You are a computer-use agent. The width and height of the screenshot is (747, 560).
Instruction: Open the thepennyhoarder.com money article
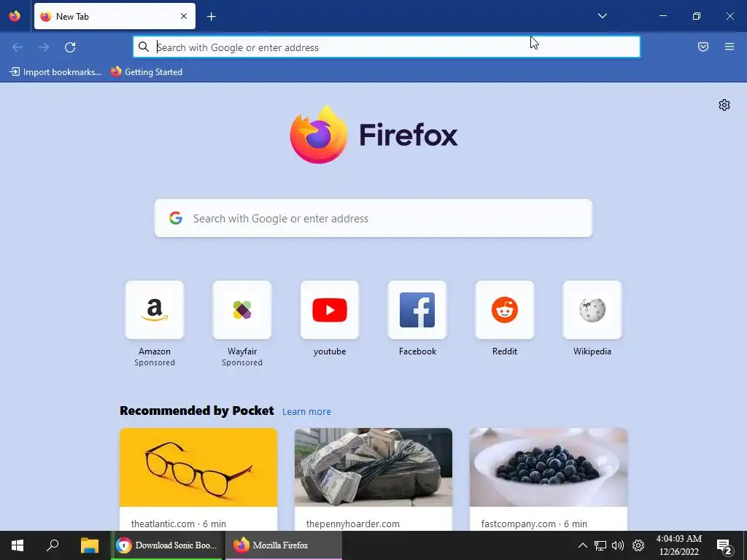(x=373, y=479)
